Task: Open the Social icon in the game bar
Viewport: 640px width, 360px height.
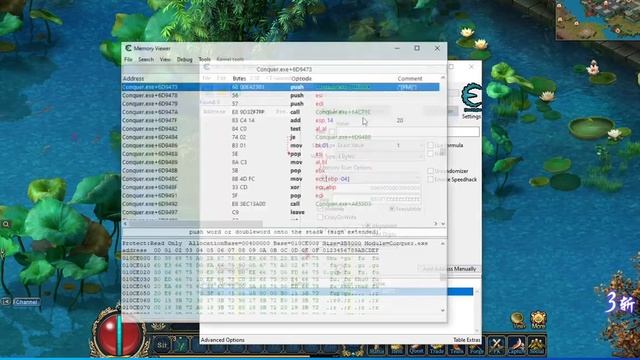Action: 536,345
